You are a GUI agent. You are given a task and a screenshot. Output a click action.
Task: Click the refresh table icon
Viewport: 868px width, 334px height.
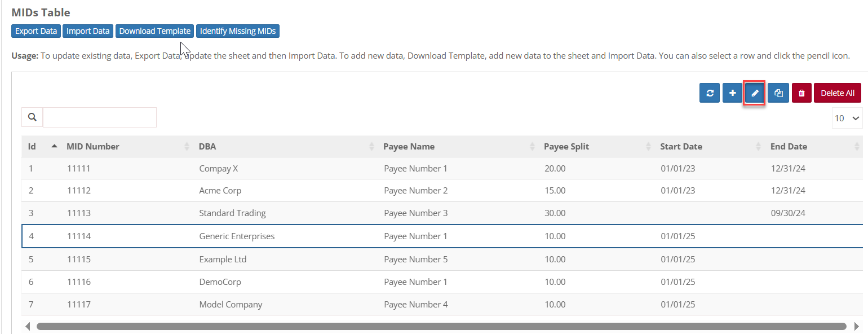710,93
